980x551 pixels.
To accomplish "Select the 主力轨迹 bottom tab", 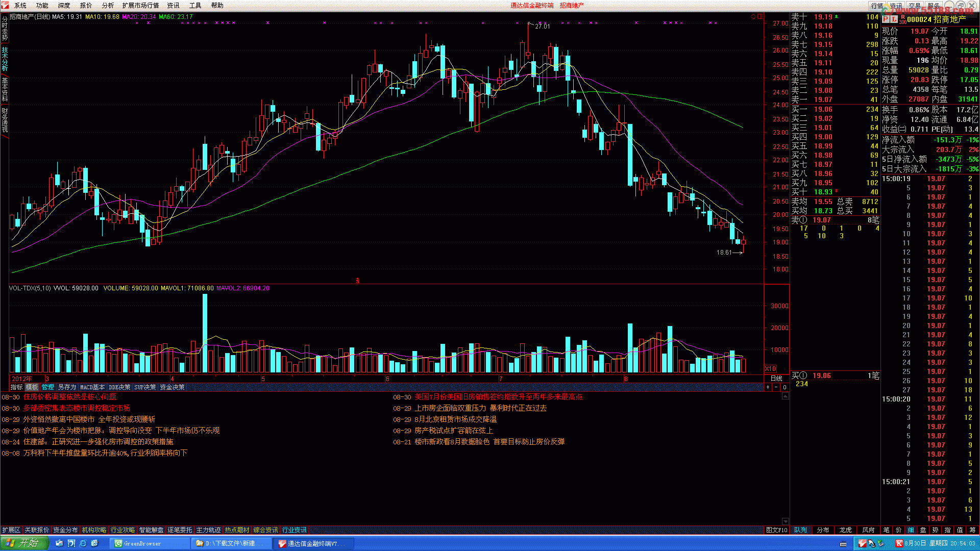I will point(208,530).
